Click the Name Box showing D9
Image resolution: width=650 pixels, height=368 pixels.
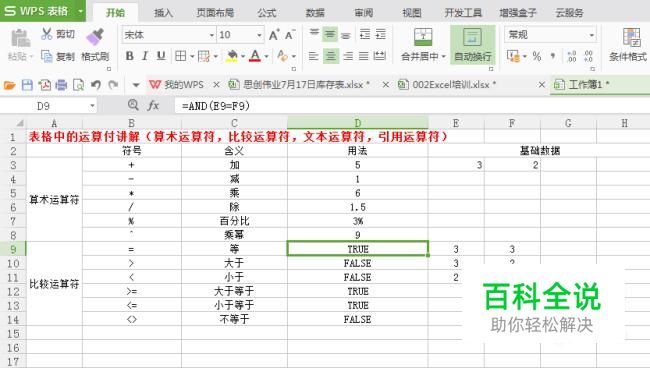(48, 106)
